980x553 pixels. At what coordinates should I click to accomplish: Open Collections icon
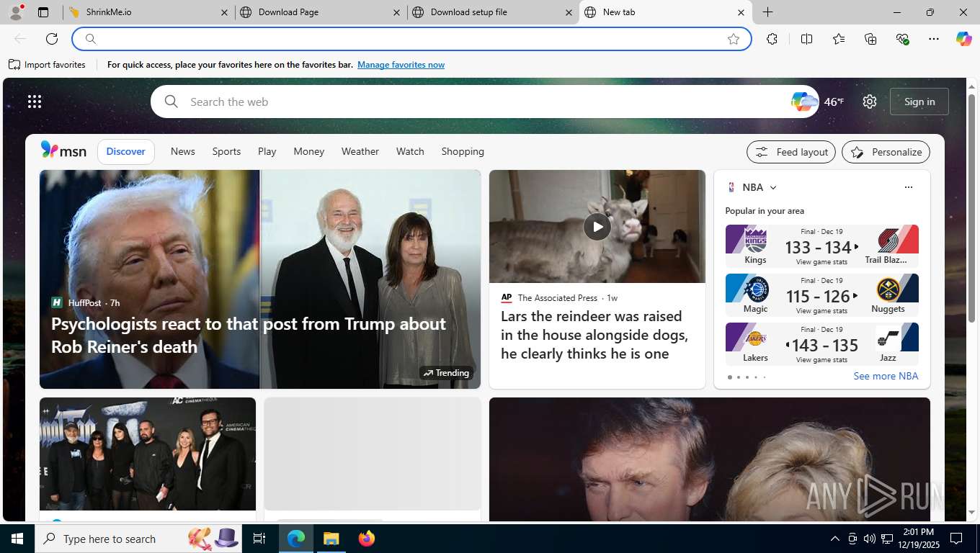(x=870, y=39)
